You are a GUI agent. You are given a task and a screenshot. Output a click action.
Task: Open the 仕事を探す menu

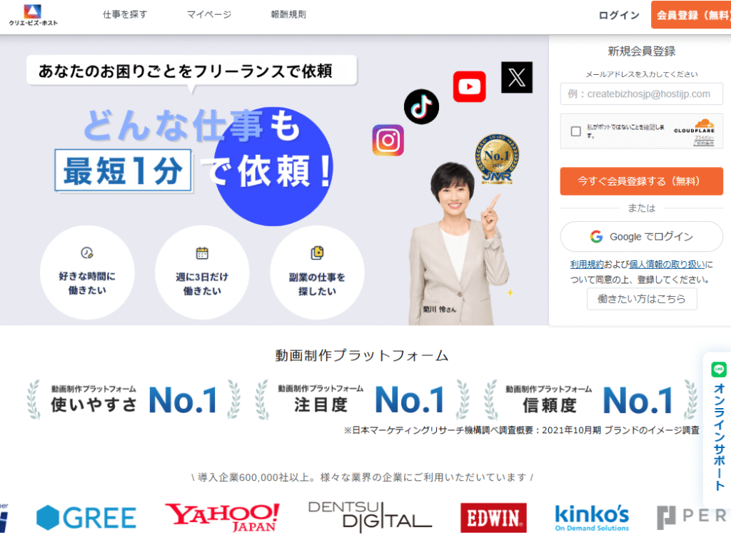tap(125, 14)
